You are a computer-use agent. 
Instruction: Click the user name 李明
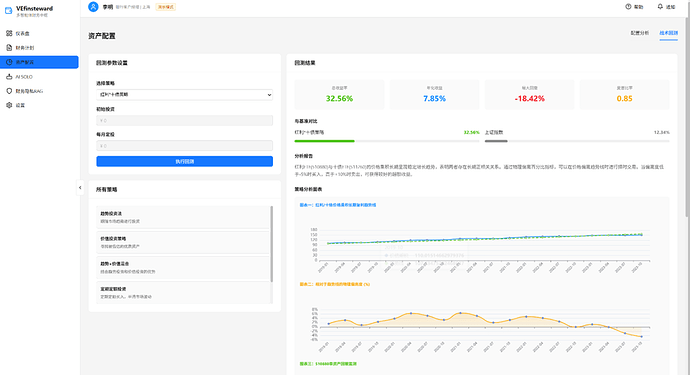(108, 7)
